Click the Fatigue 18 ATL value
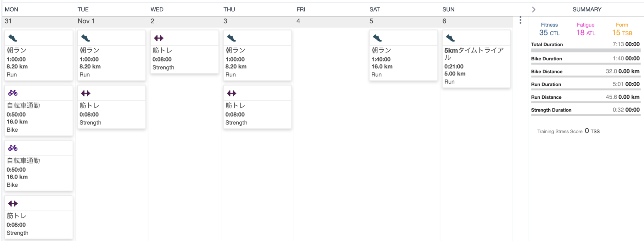Screen dimensions: 644x241 tap(586, 33)
